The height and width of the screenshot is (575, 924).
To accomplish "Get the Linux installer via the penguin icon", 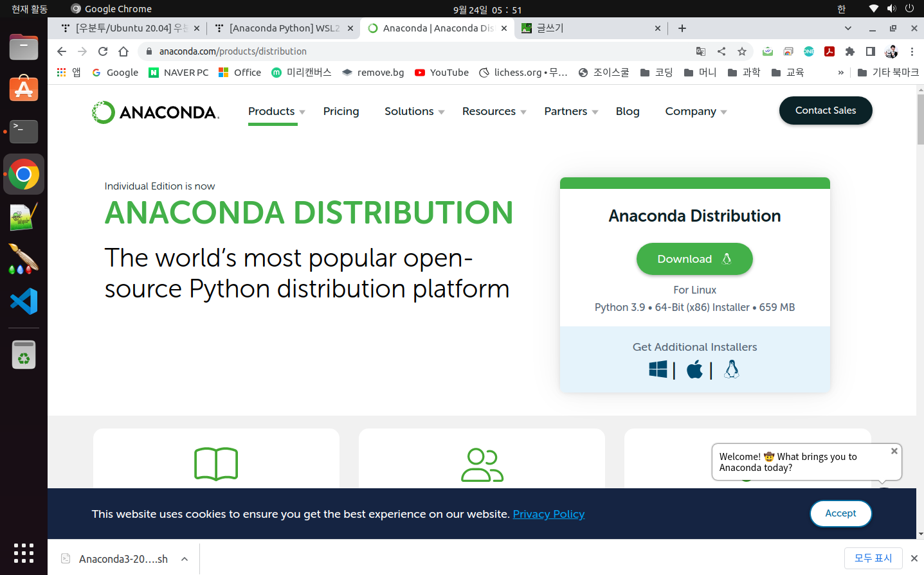I will tap(732, 369).
